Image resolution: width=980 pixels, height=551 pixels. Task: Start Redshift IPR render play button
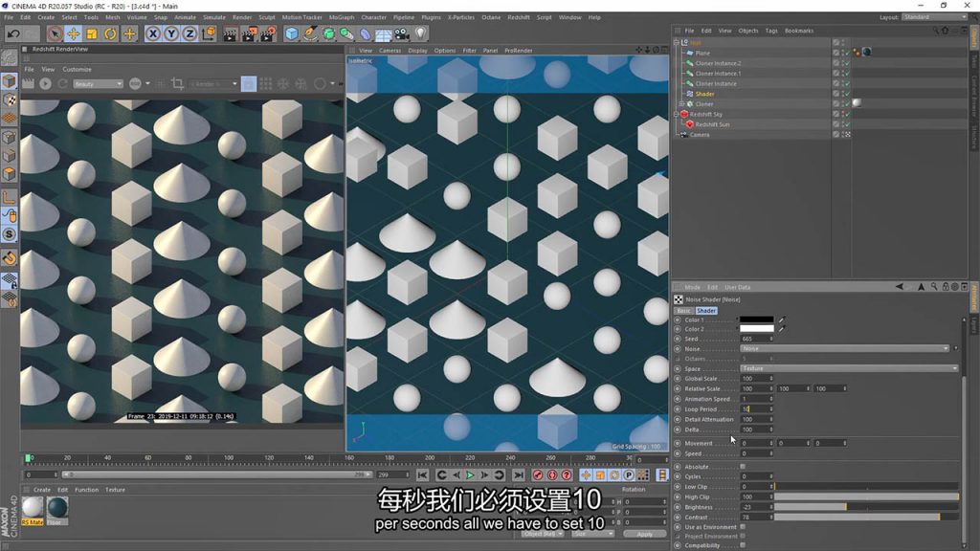click(x=46, y=83)
